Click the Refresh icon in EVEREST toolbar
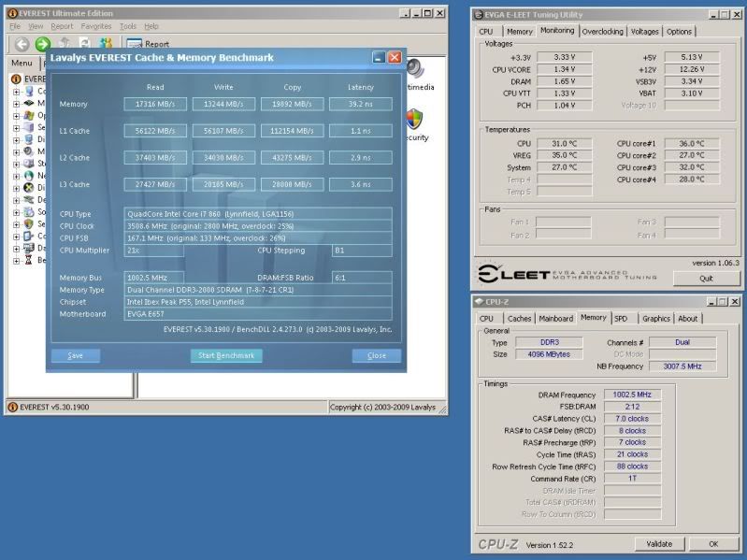This screenshot has height=560, width=747. [85, 43]
